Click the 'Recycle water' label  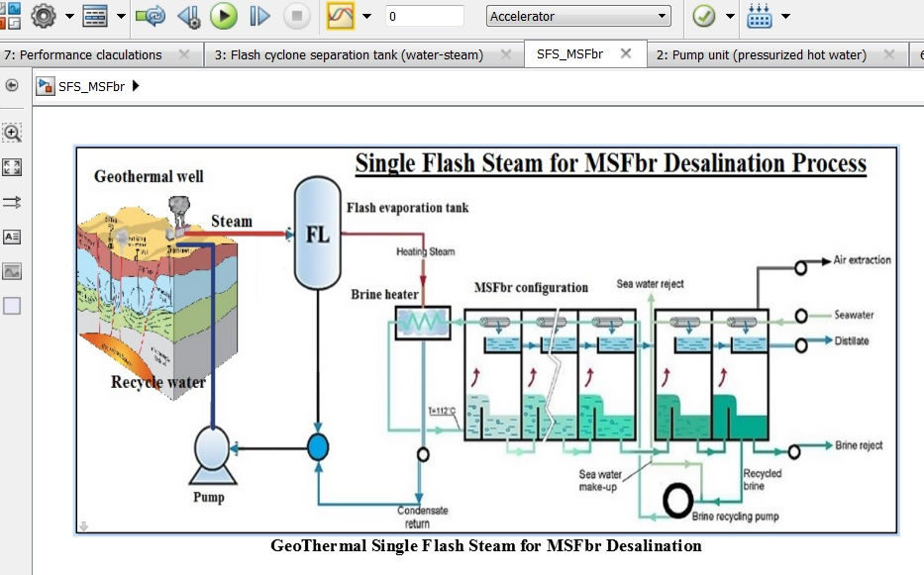click(157, 382)
